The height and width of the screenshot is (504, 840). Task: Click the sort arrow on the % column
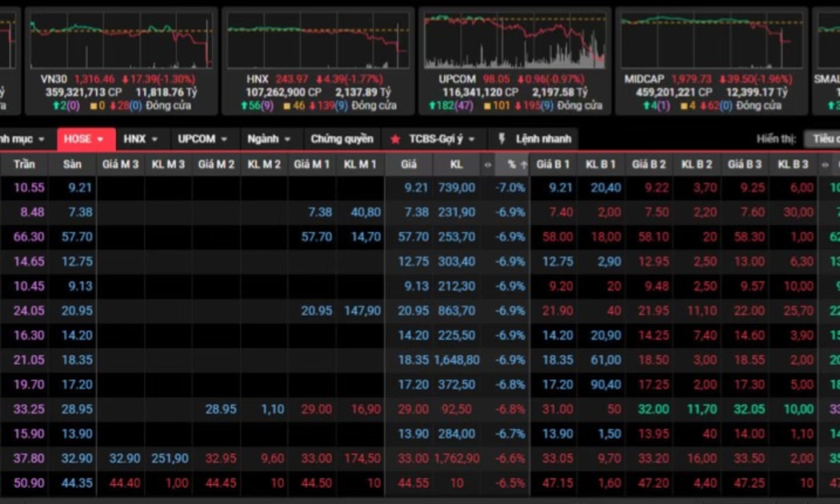tap(524, 165)
